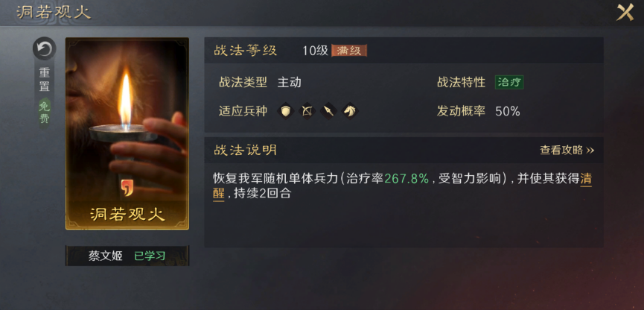This screenshot has width=644, height=310.
Task: Open the 洞若观火 skill card image
Action: [x=127, y=133]
